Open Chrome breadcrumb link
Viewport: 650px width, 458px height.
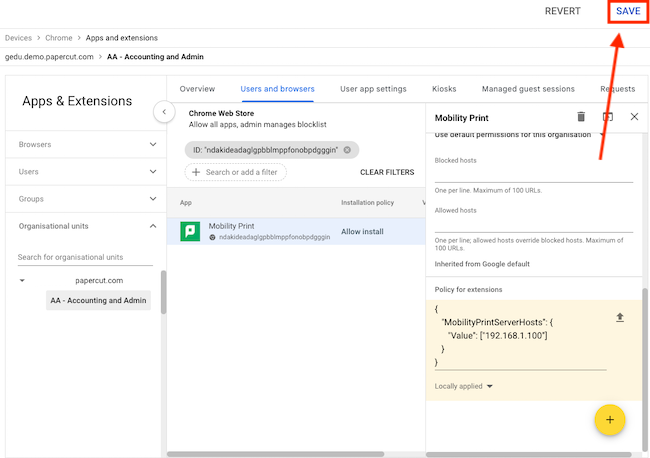[58, 38]
